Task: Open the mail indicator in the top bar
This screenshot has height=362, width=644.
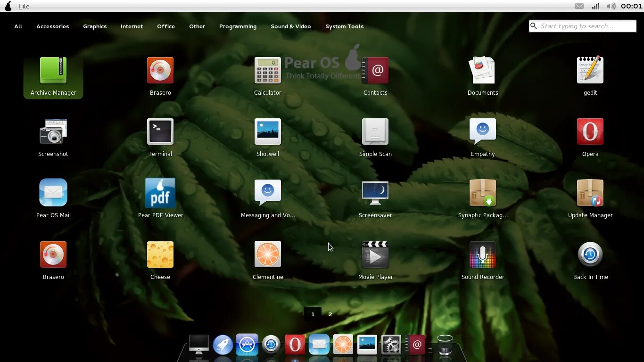Action: point(579,6)
